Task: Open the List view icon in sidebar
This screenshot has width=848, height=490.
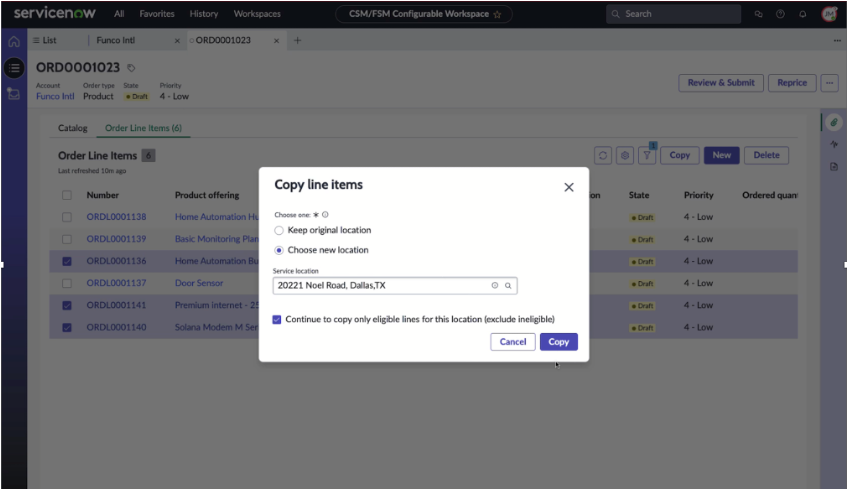Action: click(14, 68)
